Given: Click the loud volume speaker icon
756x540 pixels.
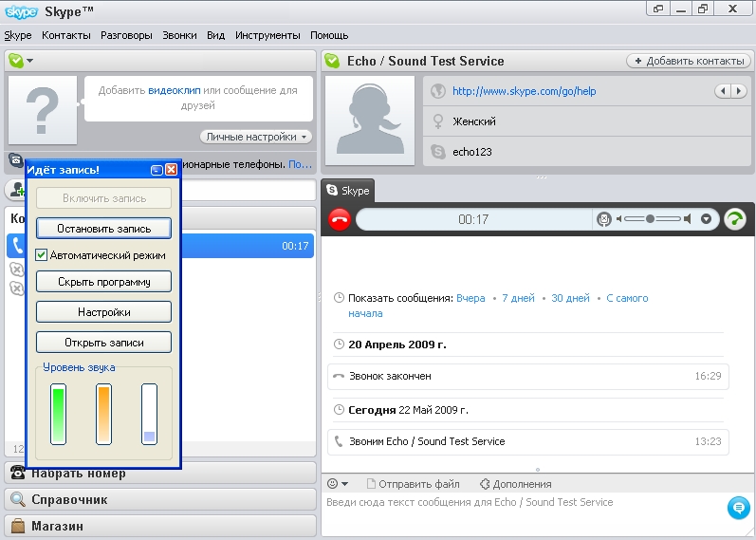Looking at the screenshot, I should pyautogui.click(x=687, y=219).
